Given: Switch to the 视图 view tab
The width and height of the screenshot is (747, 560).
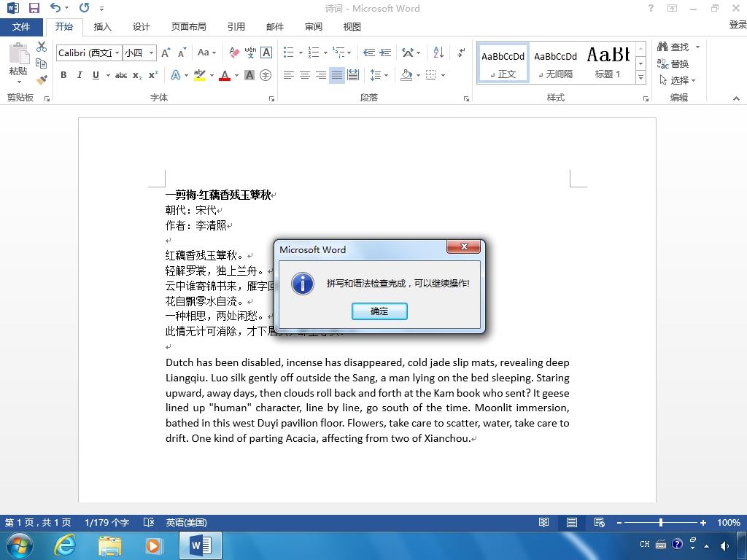Looking at the screenshot, I should [x=352, y=27].
